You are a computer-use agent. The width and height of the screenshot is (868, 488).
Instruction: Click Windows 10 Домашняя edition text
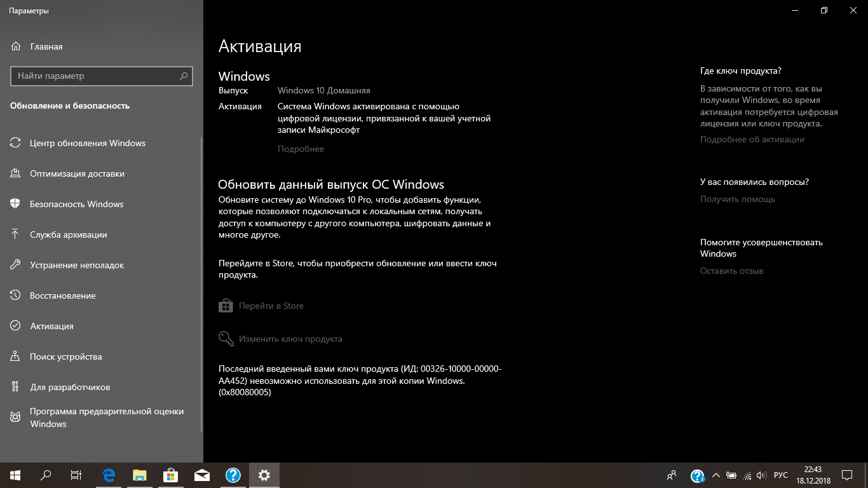324,90
